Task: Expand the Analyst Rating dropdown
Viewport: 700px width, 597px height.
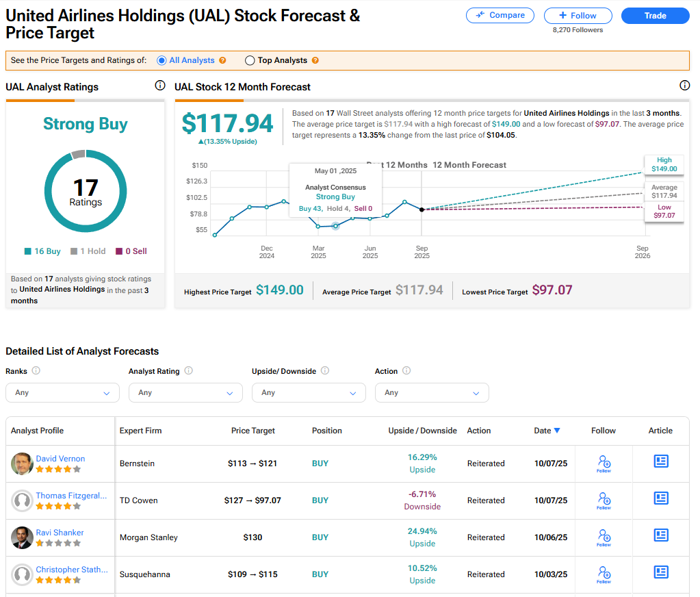Action: point(185,393)
